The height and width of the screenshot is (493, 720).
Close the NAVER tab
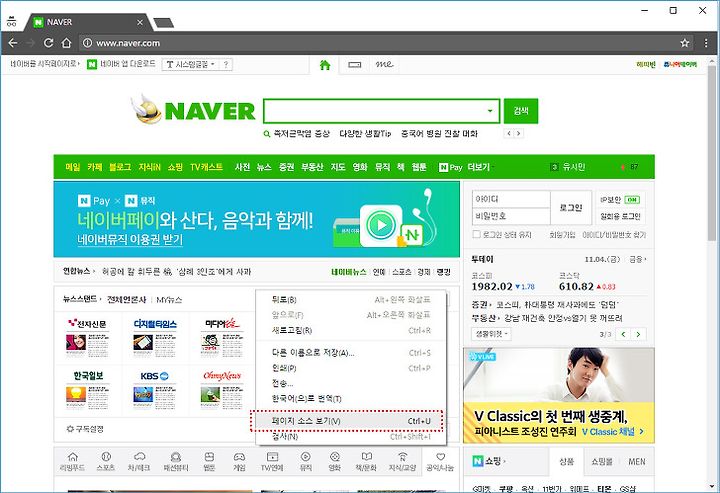click(x=140, y=22)
